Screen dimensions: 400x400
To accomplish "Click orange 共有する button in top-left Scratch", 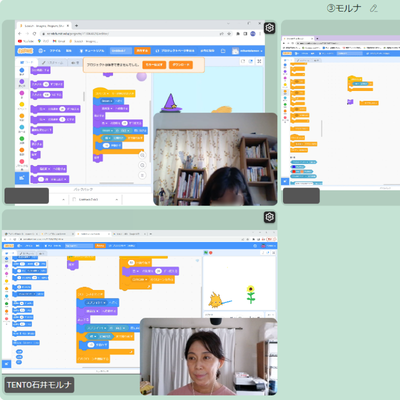I will coord(142,51).
